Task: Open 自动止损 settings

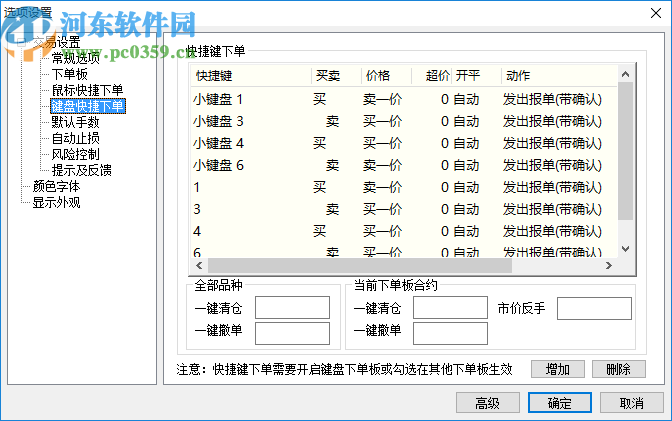Action: pos(75,138)
